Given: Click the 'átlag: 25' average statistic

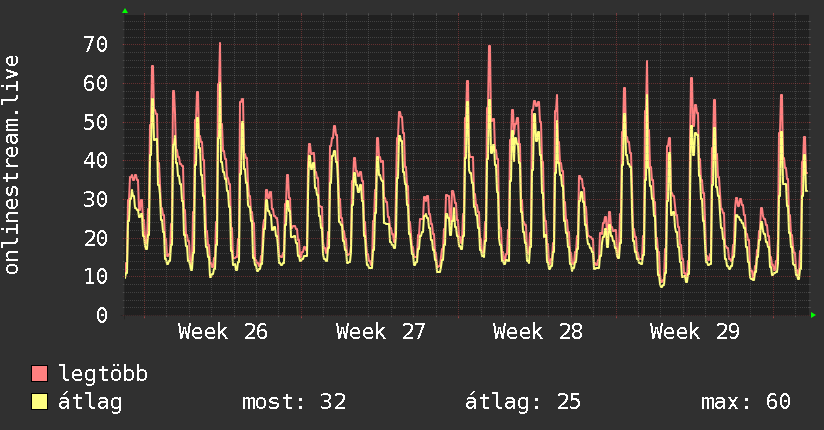Looking at the screenshot, I should [x=523, y=402].
